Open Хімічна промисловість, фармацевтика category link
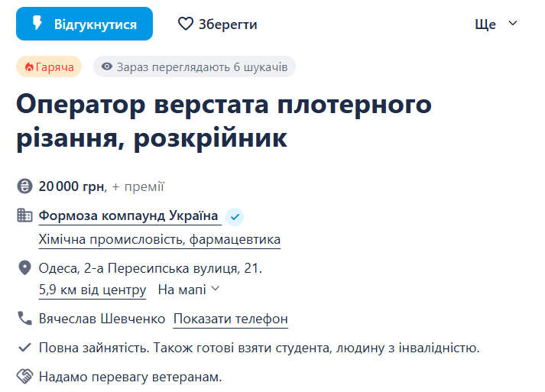The image size is (545, 392). pos(160,240)
